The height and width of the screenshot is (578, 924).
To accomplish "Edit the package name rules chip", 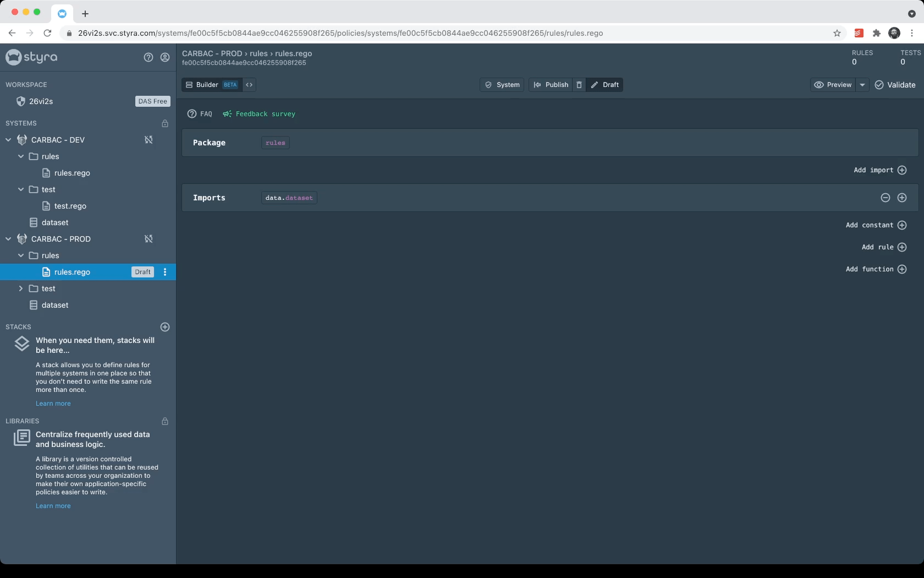I will point(276,143).
